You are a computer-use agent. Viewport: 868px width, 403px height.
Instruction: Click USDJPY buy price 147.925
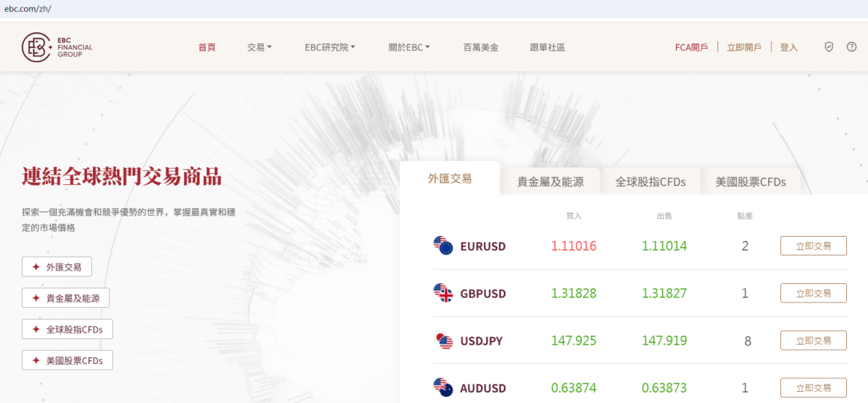point(574,340)
